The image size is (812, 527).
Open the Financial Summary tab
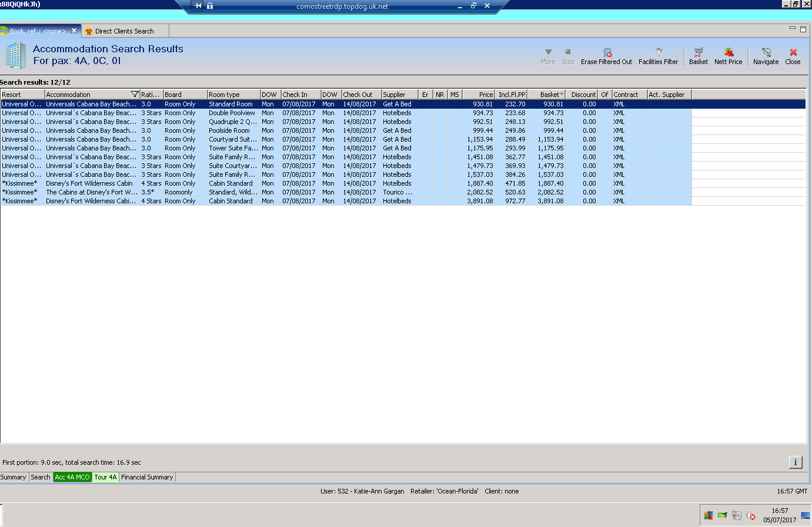(147, 477)
